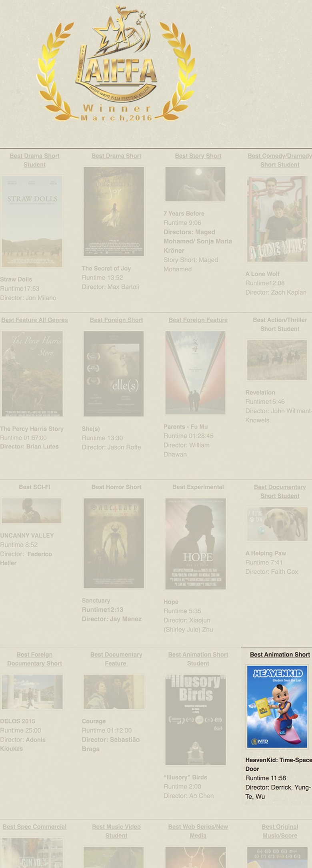The width and height of the screenshot is (312, 868).
Task: Open the Sanctuary horror poster
Action: 114,543
